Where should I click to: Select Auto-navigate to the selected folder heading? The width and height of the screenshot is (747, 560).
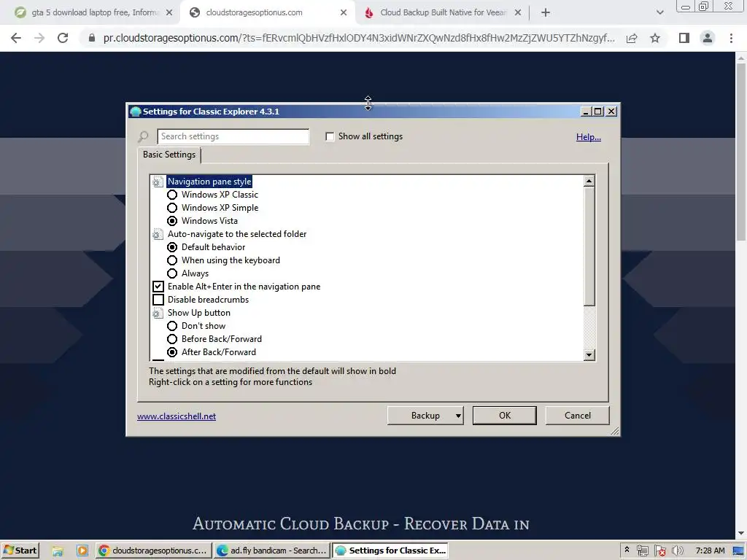tap(237, 234)
